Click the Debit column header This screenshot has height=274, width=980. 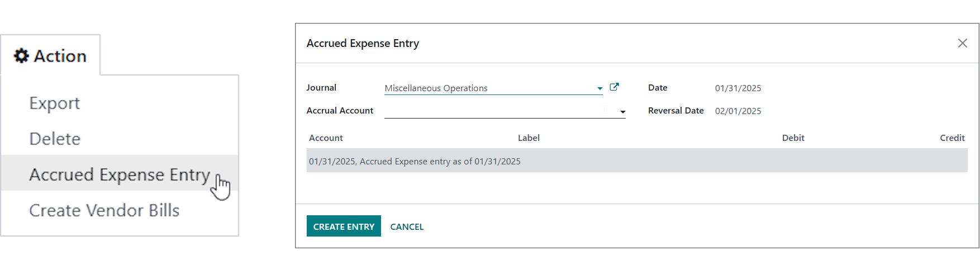pyautogui.click(x=793, y=138)
